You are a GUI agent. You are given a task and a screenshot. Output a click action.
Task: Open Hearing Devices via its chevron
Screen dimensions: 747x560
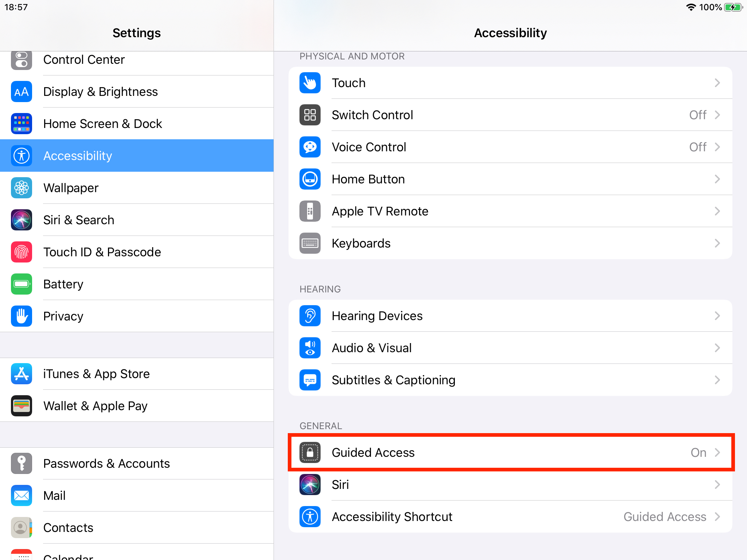(x=717, y=316)
